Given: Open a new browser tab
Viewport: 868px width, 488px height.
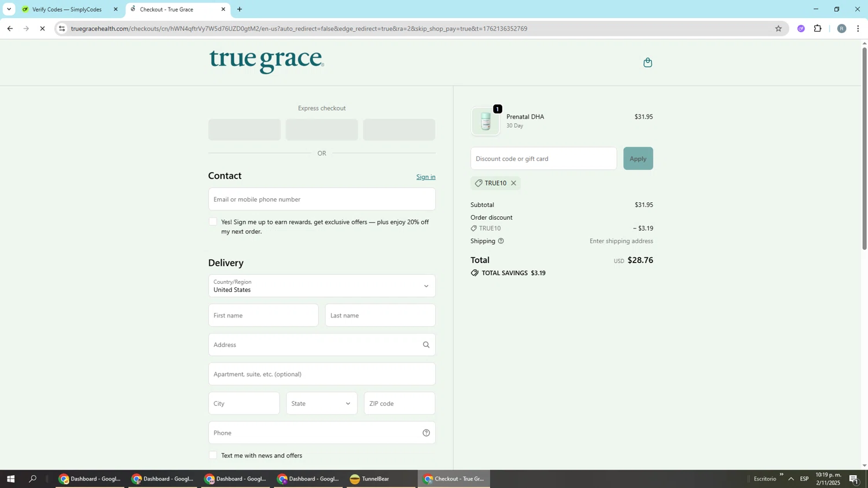Looking at the screenshot, I should (240, 9).
